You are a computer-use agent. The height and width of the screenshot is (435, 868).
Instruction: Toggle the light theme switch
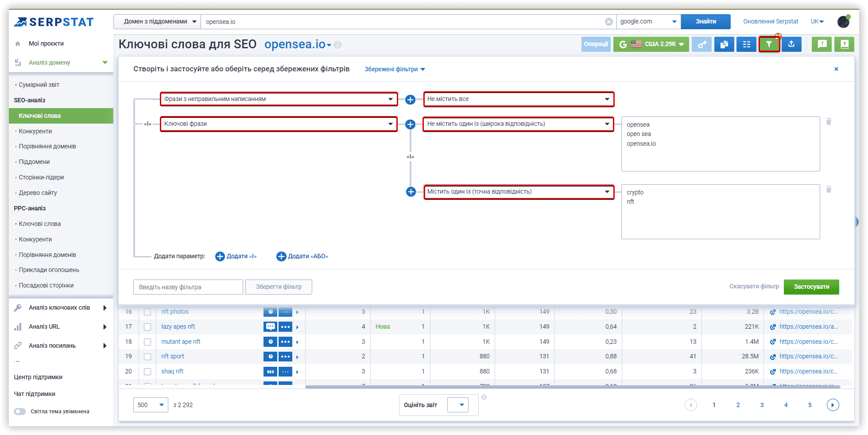[x=20, y=412]
